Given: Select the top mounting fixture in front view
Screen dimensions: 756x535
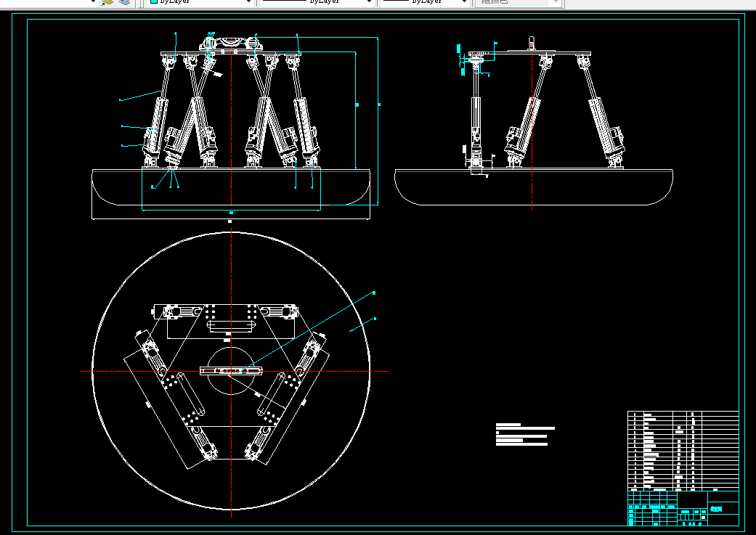Looking at the screenshot, I should (231, 45).
